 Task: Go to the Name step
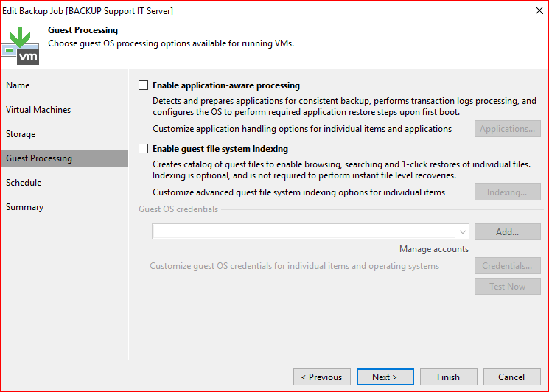(18, 85)
